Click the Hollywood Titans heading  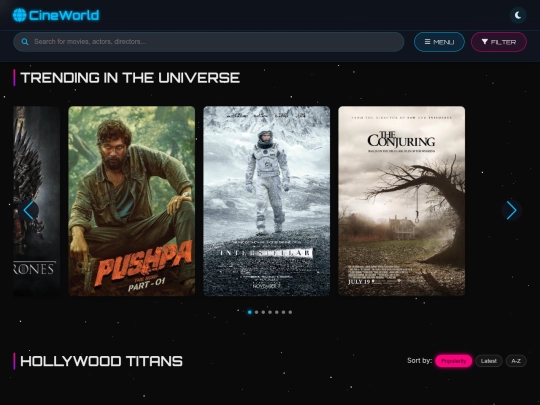click(102, 361)
